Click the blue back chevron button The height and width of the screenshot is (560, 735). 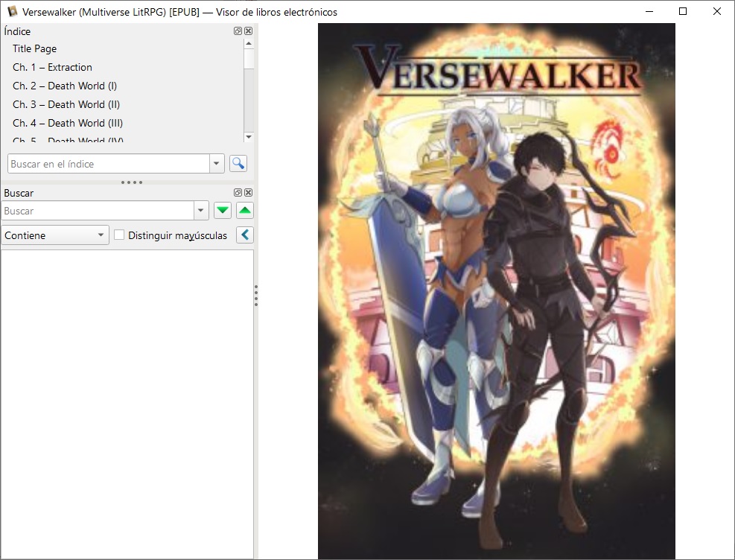(x=245, y=235)
